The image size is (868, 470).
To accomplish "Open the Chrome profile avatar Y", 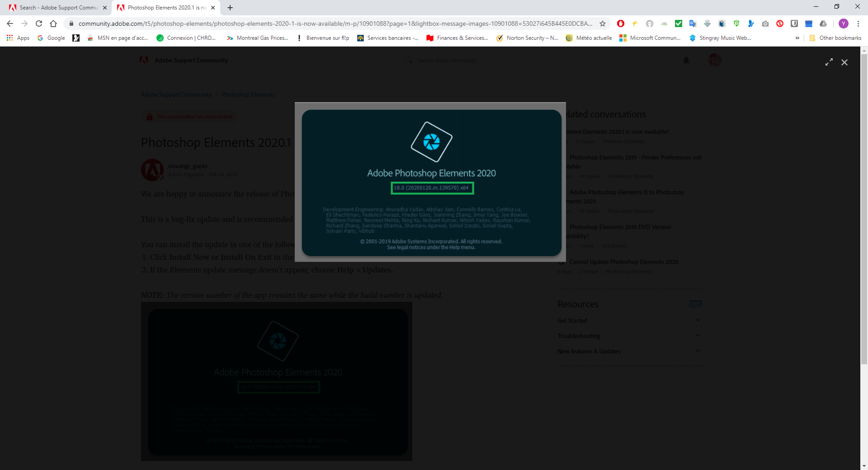I will tap(844, 23).
